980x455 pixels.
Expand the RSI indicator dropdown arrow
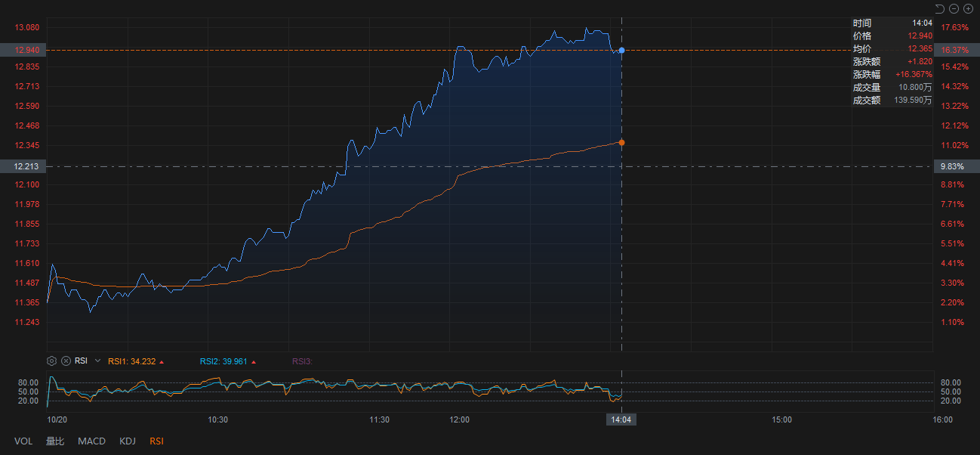[x=97, y=361]
